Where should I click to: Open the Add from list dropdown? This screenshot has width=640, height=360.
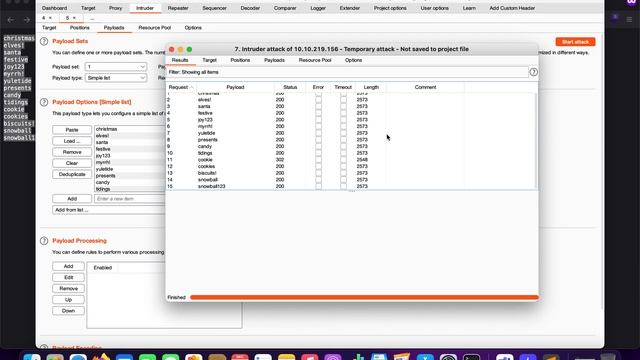coord(109,210)
